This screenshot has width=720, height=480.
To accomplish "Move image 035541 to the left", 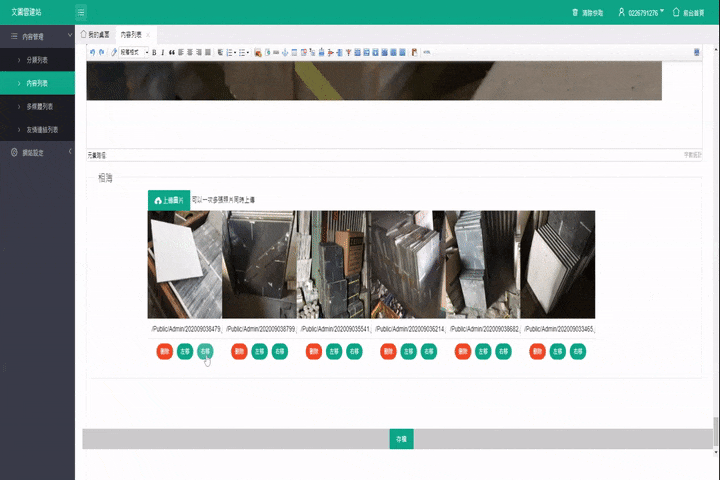I will click(x=334, y=351).
